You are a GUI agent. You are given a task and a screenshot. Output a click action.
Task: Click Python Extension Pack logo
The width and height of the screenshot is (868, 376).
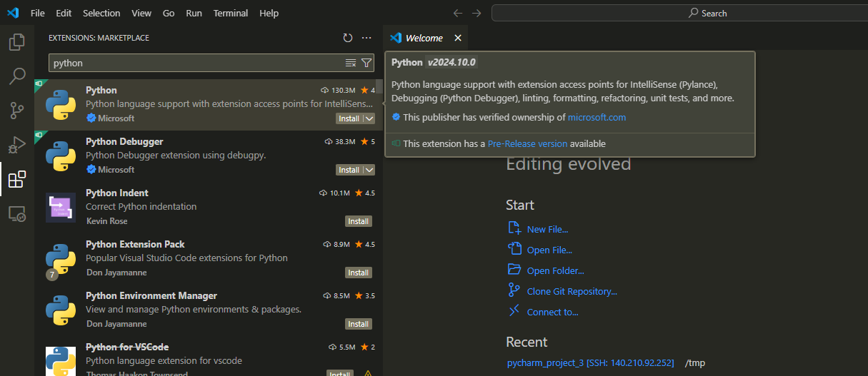[61, 259]
